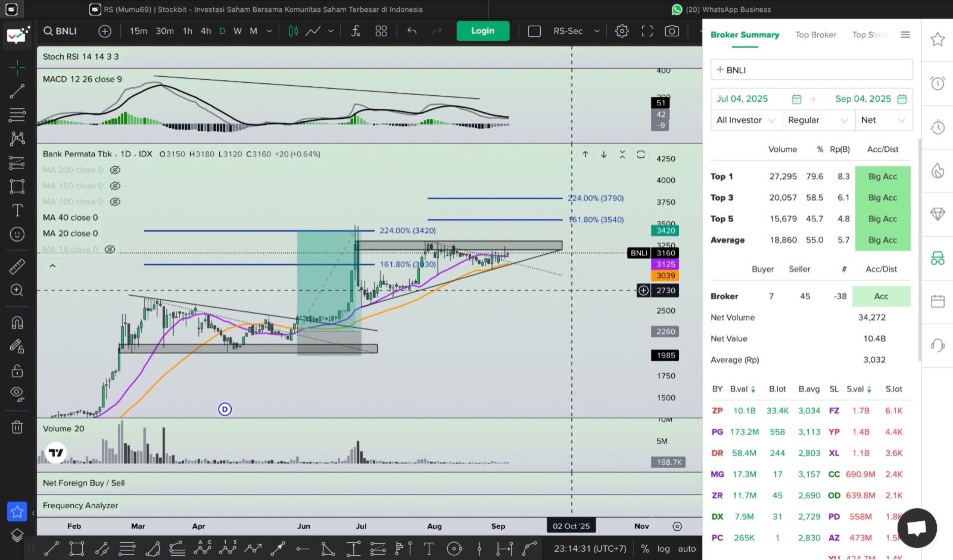Switch to WhatsApp Business browser tab
Image resolution: width=953 pixels, height=560 pixels.
(x=721, y=10)
